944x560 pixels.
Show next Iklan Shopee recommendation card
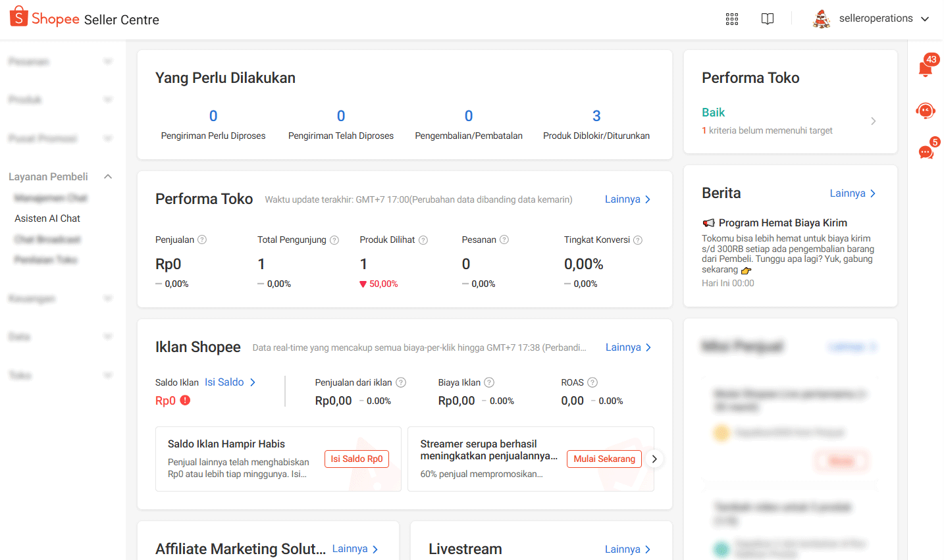coord(654,459)
